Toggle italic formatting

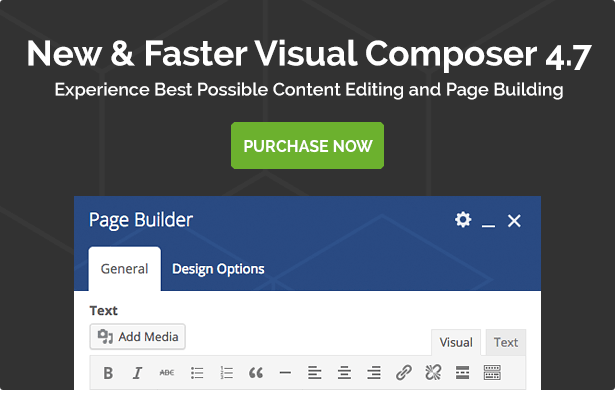[137, 373]
